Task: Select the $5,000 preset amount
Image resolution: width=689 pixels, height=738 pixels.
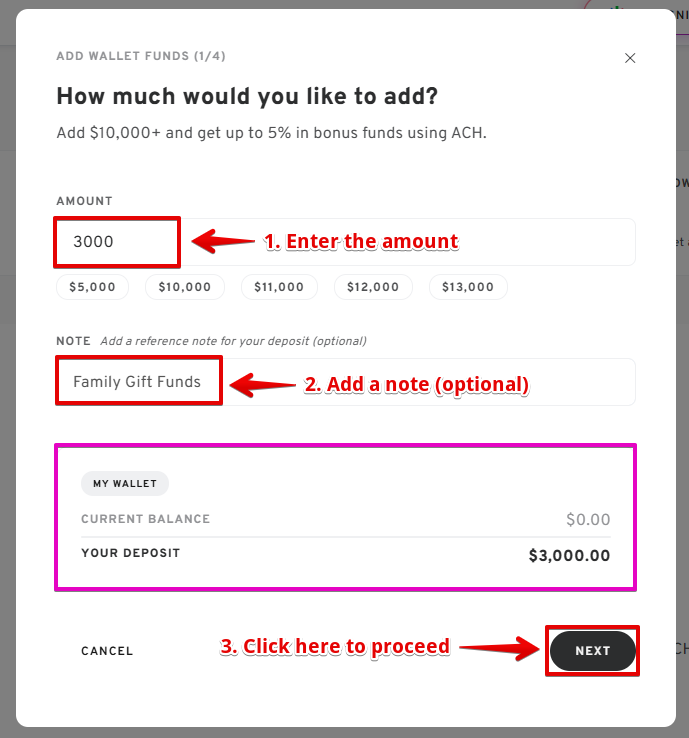Action: [92, 287]
